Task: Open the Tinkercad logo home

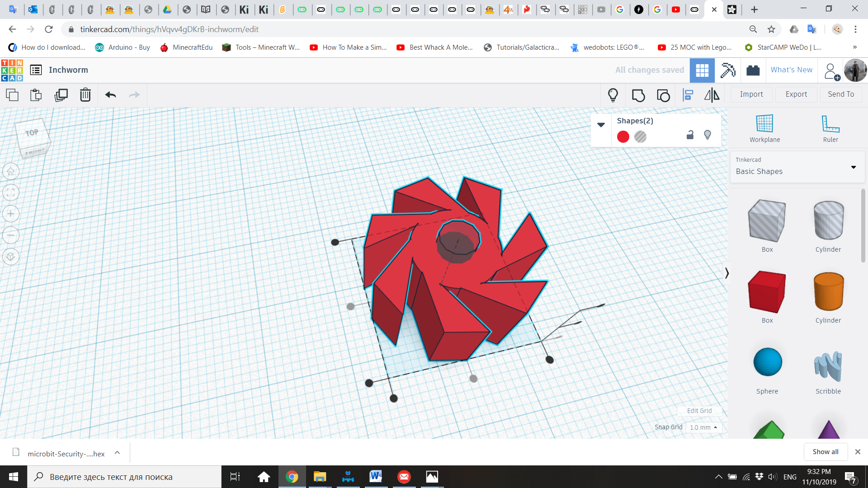Action: tap(12, 70)
